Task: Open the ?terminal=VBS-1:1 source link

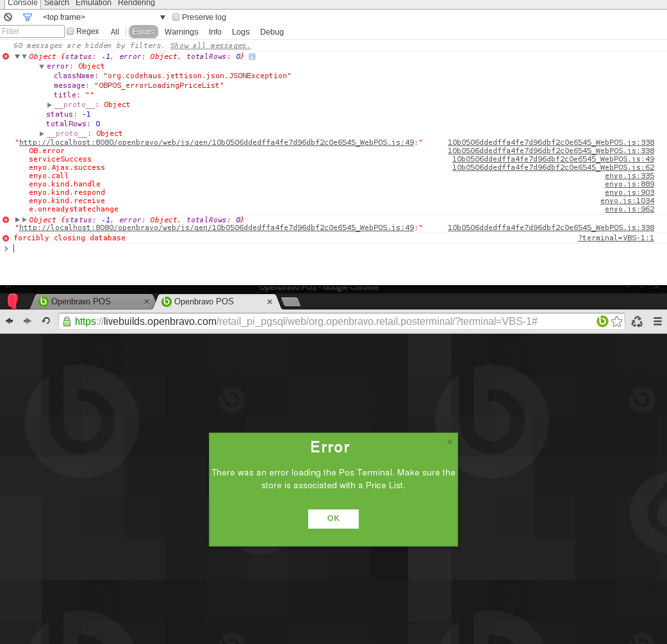Action: (616, 238)
